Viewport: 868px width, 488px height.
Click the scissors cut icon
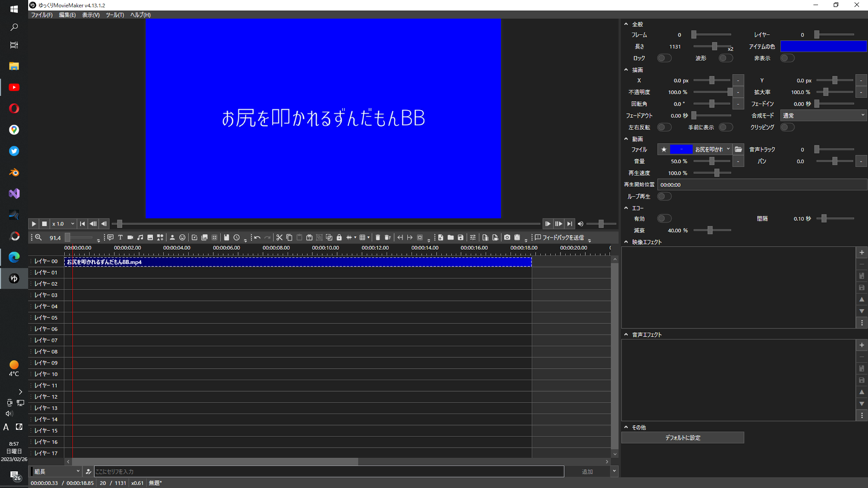coord(279,238)
